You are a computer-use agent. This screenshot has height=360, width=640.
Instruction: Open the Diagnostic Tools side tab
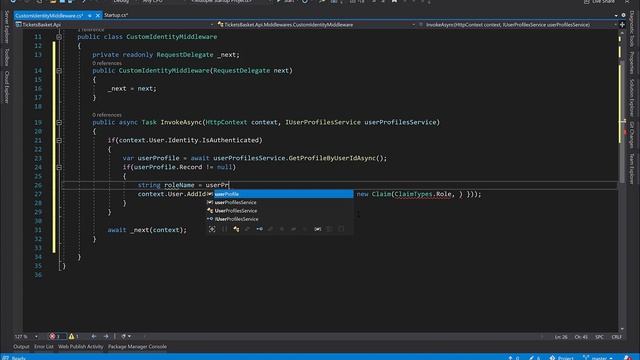[x=632, y=29]
